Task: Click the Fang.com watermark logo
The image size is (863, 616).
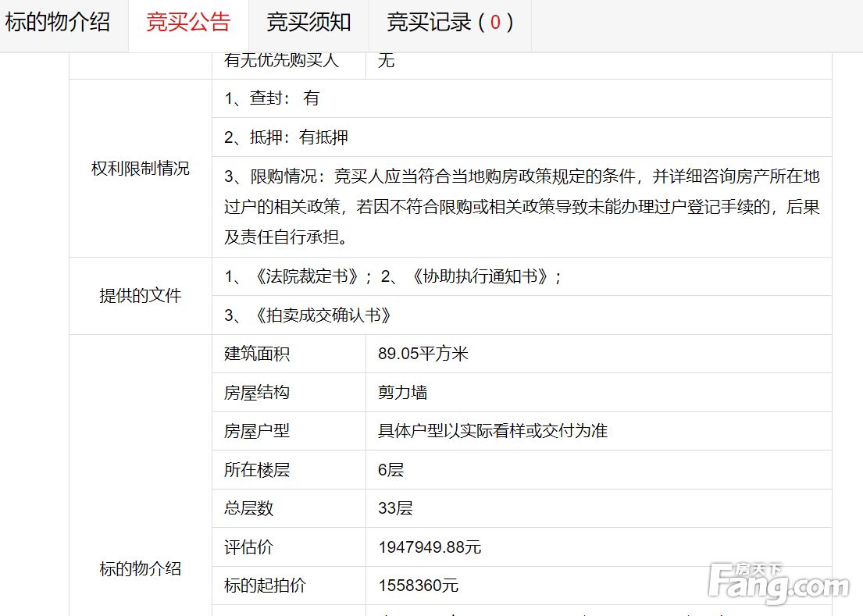Action: (778, 583)
